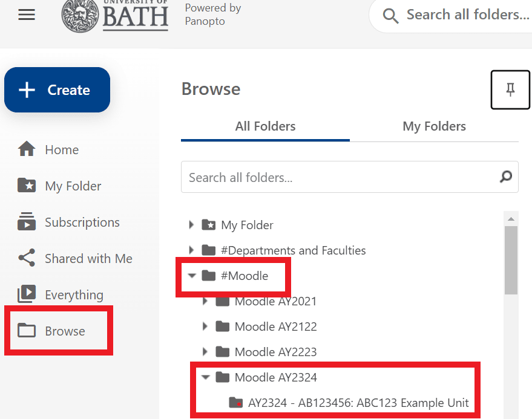Expand the Moodle AY2021 folder
The image size is (532, 419).
coord(206,301)
